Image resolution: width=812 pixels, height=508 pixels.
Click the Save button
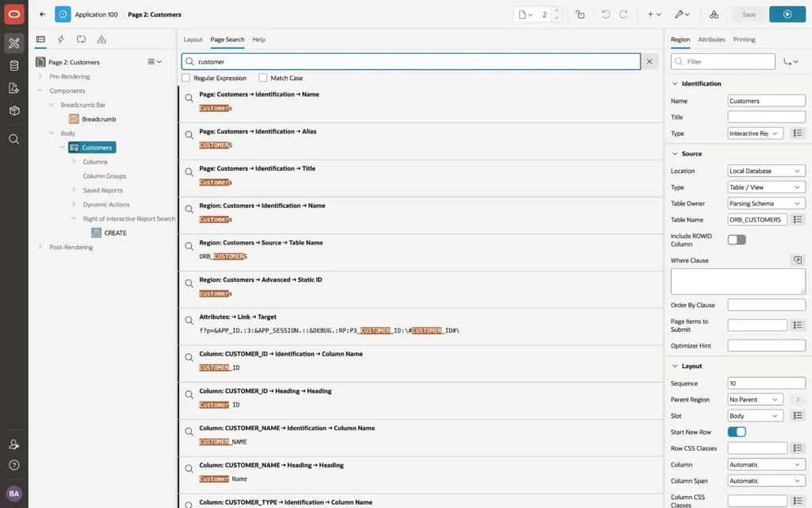pyautogui.click(x=749, y=14)
